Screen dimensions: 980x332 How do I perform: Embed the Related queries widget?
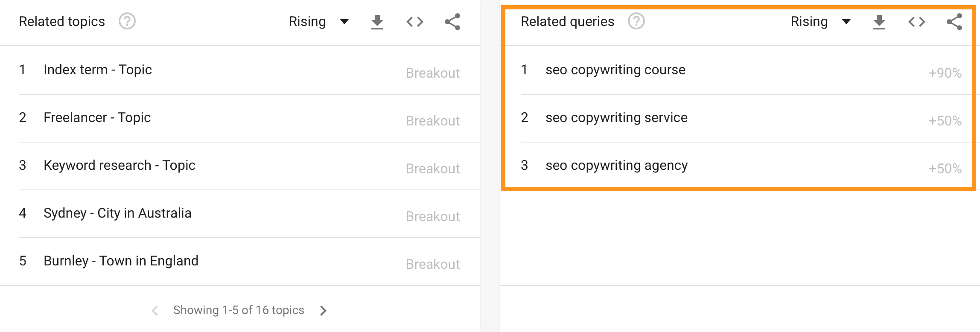coord(916,22)
